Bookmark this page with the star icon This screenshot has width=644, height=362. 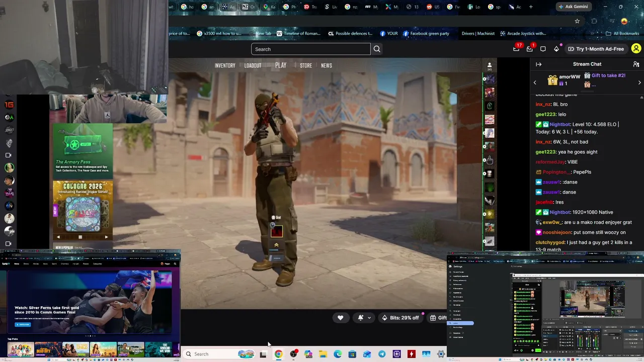[577, 21]
